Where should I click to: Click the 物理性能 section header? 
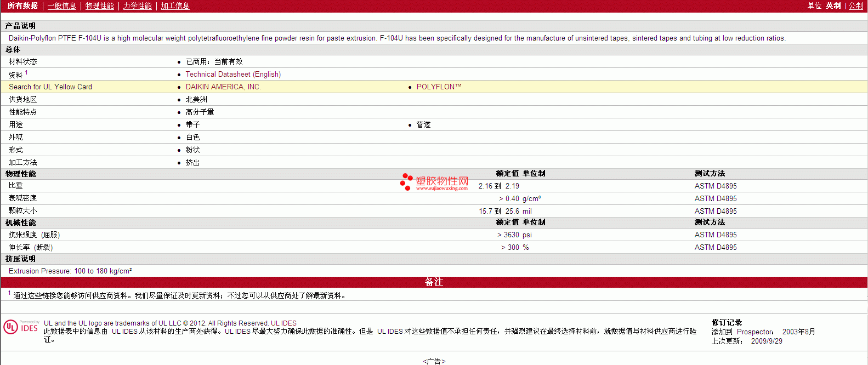[x=21, y=174]
